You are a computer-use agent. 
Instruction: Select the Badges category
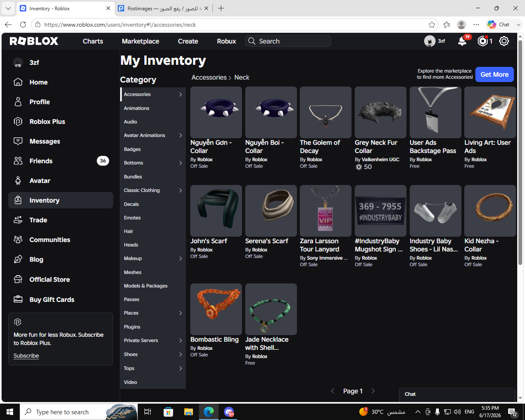[x=132, y=149]
